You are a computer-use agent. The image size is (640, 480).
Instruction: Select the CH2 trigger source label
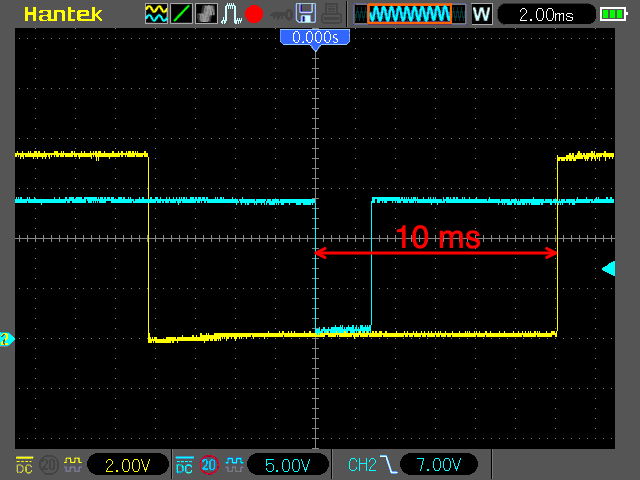pos(360,464)
